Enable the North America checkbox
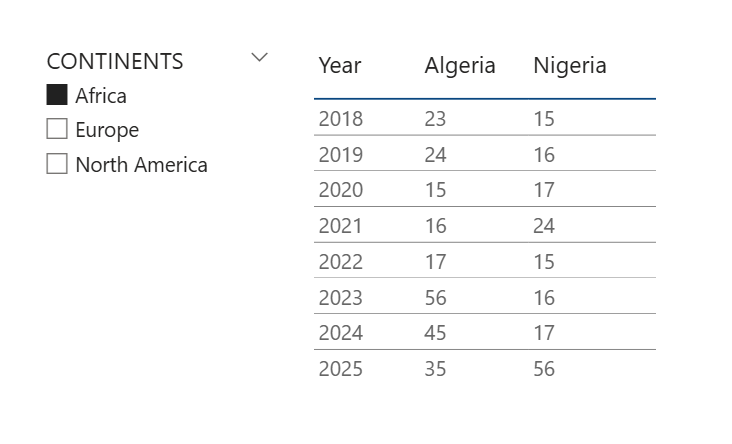 (57, 164)
